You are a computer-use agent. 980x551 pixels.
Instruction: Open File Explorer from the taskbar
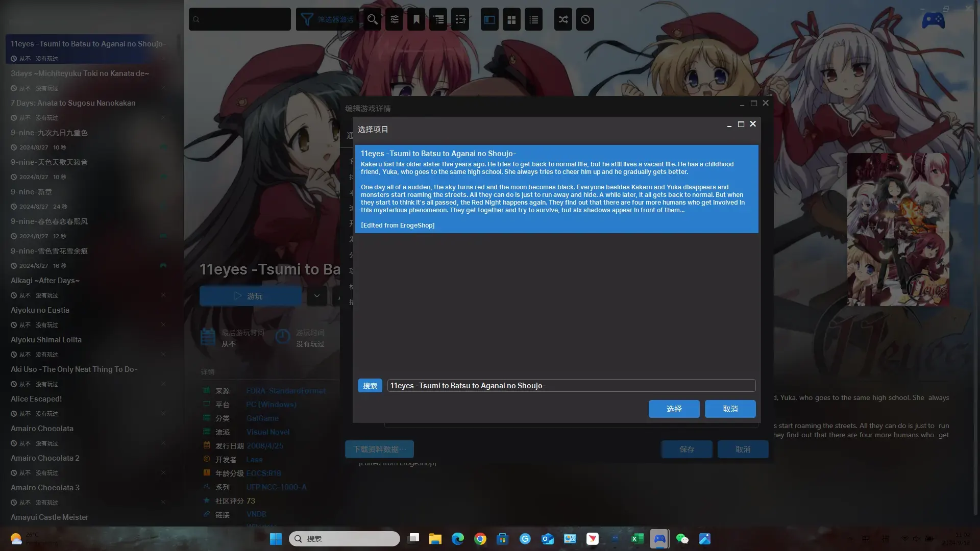pos(435,539)
